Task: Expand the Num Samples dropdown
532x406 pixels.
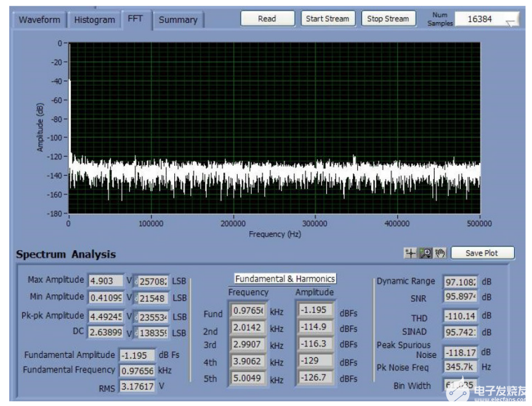Action: 511,22
